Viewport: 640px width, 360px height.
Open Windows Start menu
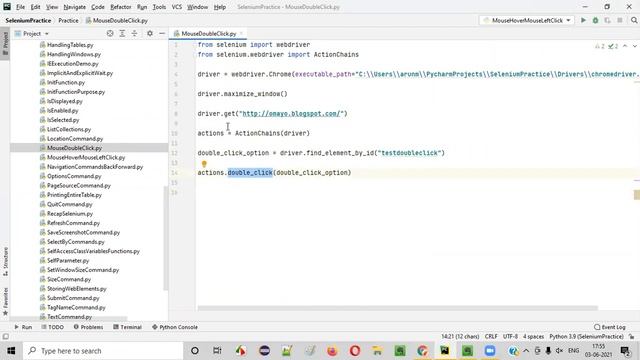coord(11,351)
